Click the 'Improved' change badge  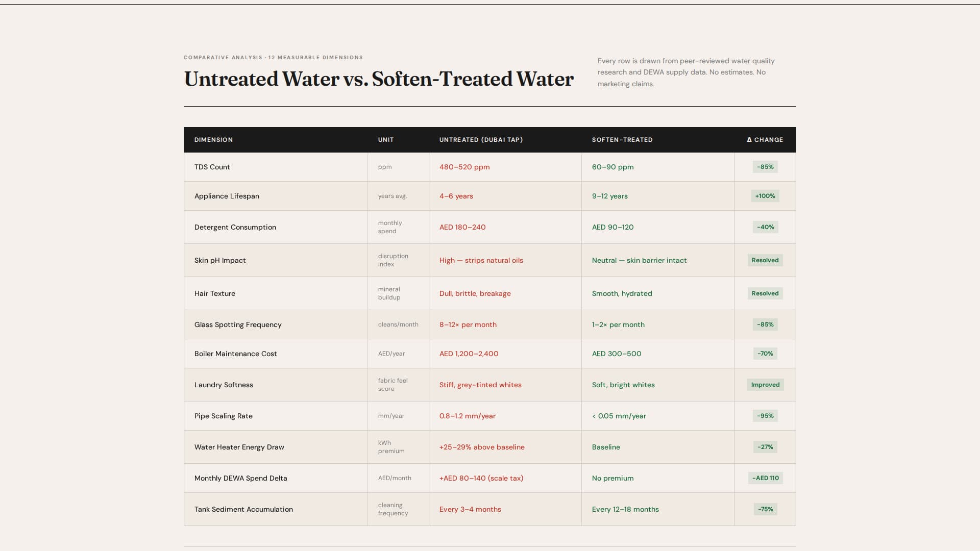click(765, 385)
